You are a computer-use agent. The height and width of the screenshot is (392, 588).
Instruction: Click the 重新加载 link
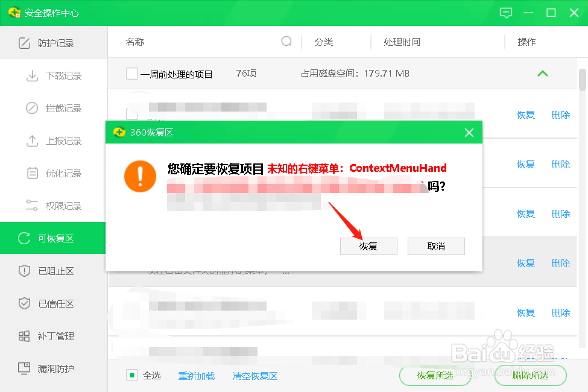(197, 376)
